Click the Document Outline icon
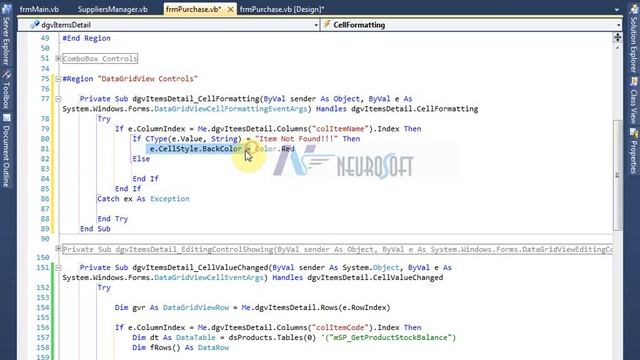 [6, 118]
